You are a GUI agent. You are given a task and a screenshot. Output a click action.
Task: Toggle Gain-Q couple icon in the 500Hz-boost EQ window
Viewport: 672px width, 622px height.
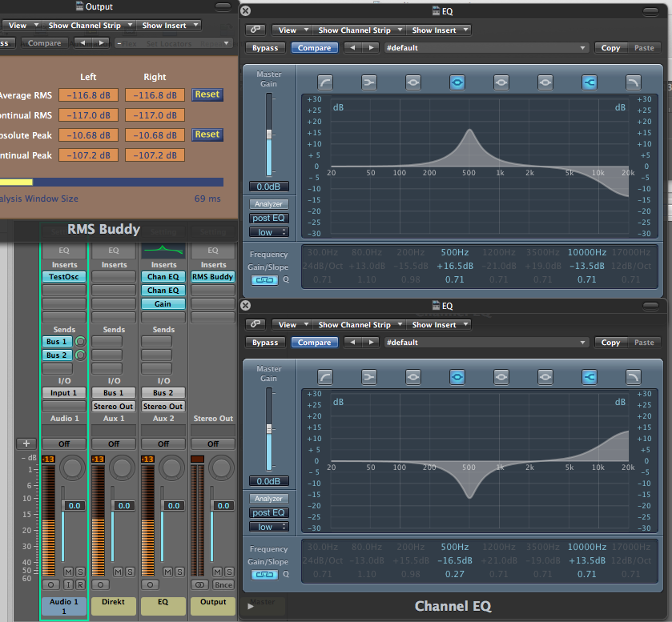pyautogui.click(x=264, y=280)
